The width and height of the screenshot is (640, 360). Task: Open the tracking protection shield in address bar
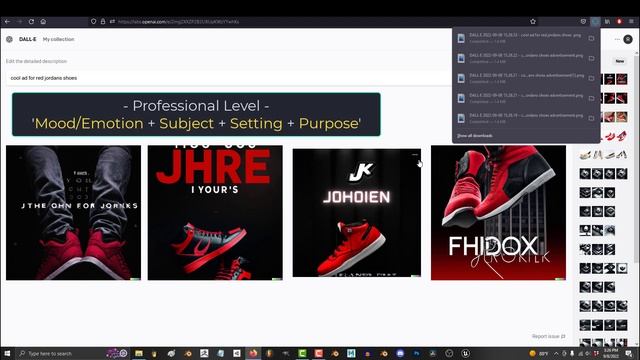pos(93,21)
